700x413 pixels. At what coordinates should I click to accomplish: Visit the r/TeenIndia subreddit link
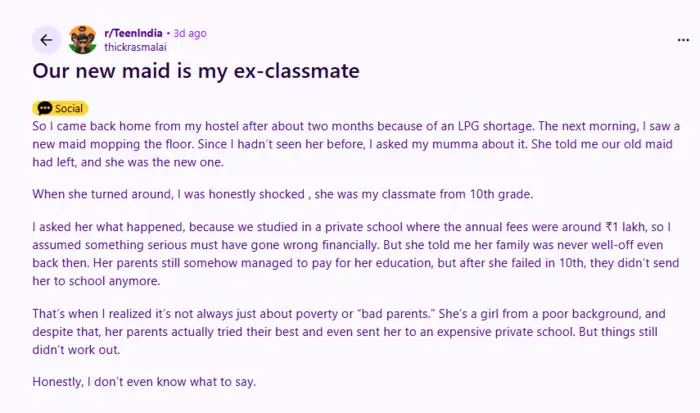[x=136, y=33]
